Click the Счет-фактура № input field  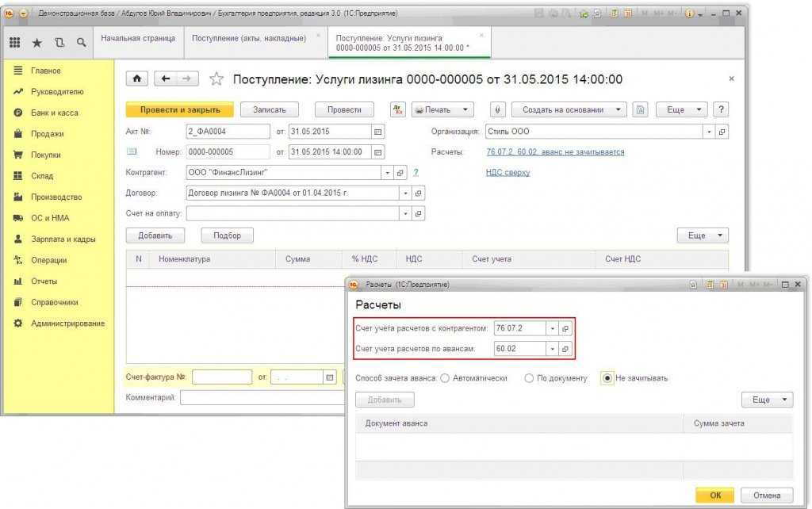pos(222,377)
